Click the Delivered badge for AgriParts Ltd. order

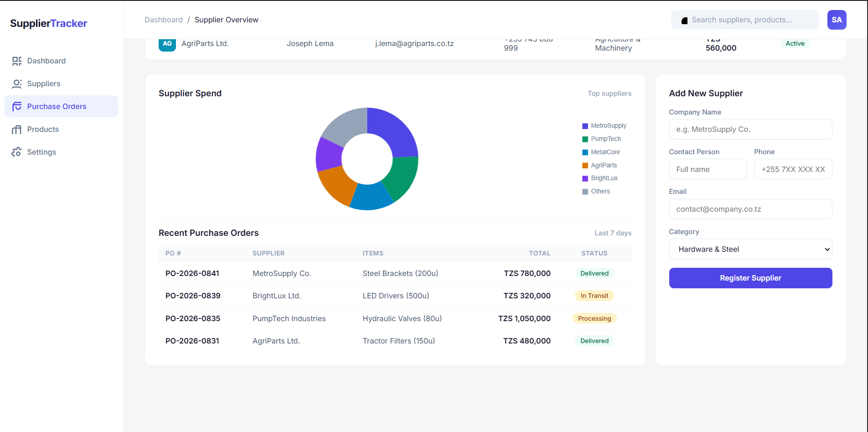point(594,341)
